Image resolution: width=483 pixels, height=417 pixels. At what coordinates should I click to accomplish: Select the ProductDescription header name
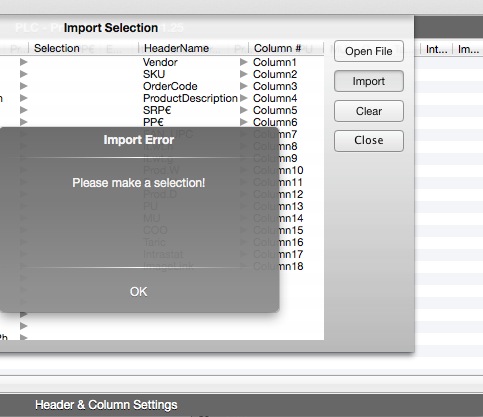click(190, 98)
